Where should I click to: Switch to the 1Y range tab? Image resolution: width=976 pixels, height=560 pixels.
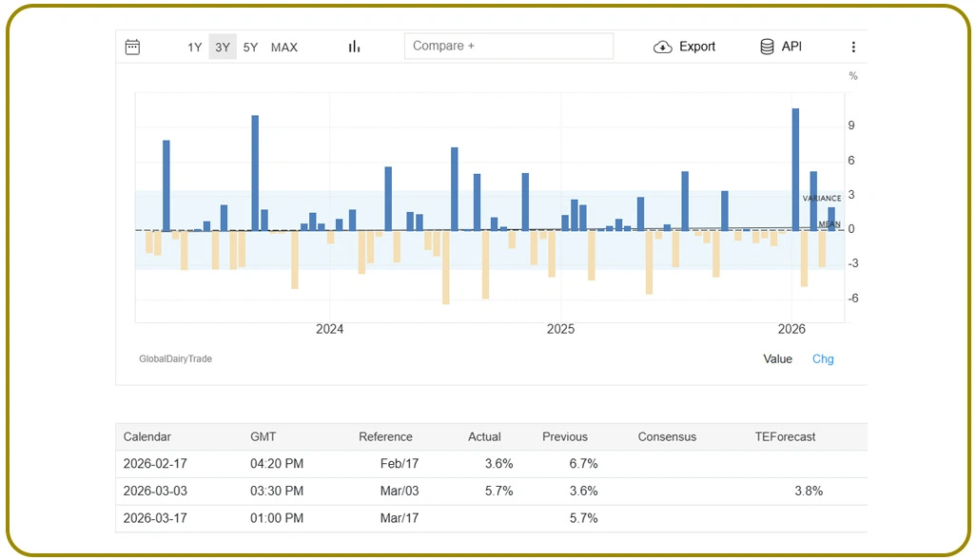[x=194, y=47]
